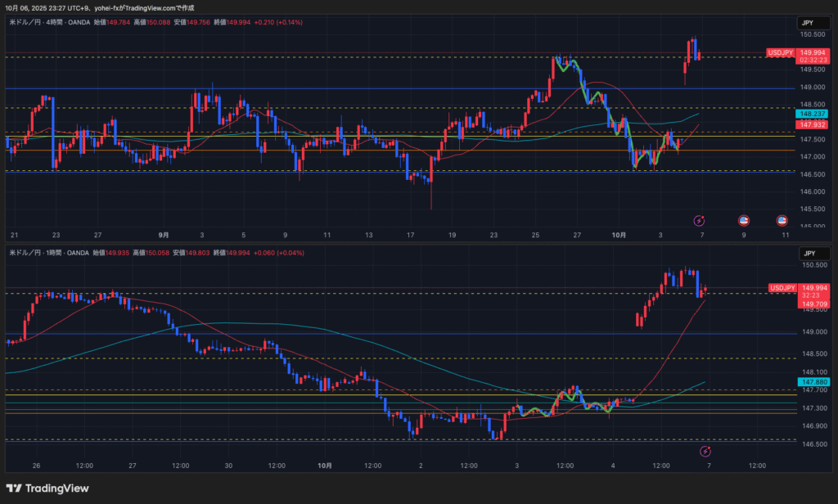The height and width of the screenshot is (504, 838).
Task: Select the USDJPY symbol tag on 4-hour chart
Action: pyautogui.click(x=780, y=53)
